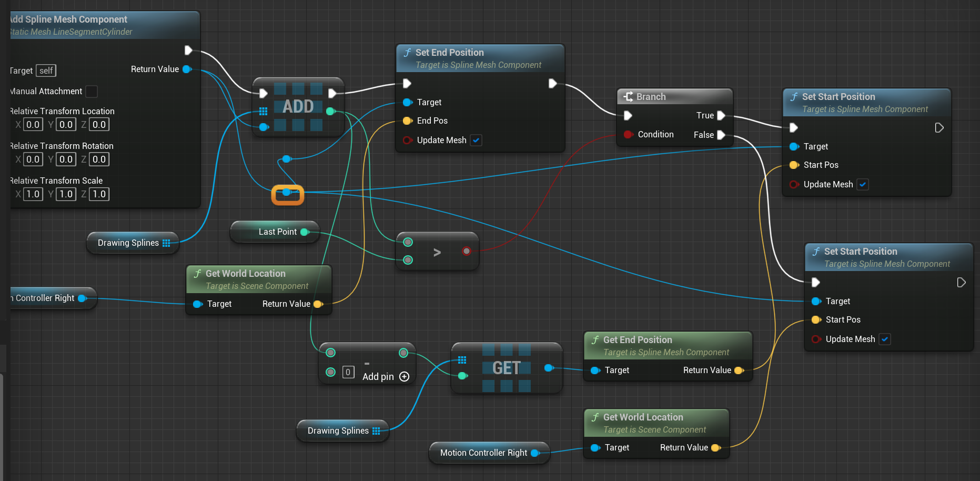Click Relative Transform Scale X field
This screenshot has width=980, height=481.
tap(33, 194)
